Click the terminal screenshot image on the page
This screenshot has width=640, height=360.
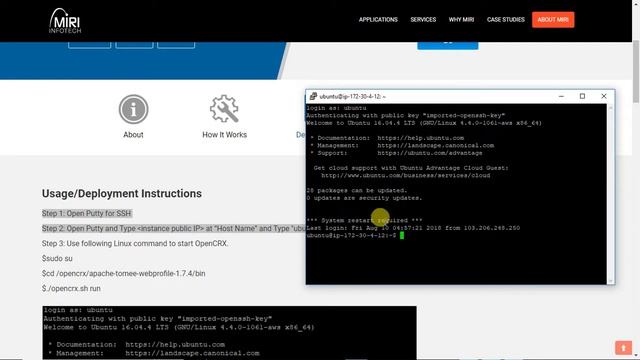pyautogui.click(x=229, y=333)
